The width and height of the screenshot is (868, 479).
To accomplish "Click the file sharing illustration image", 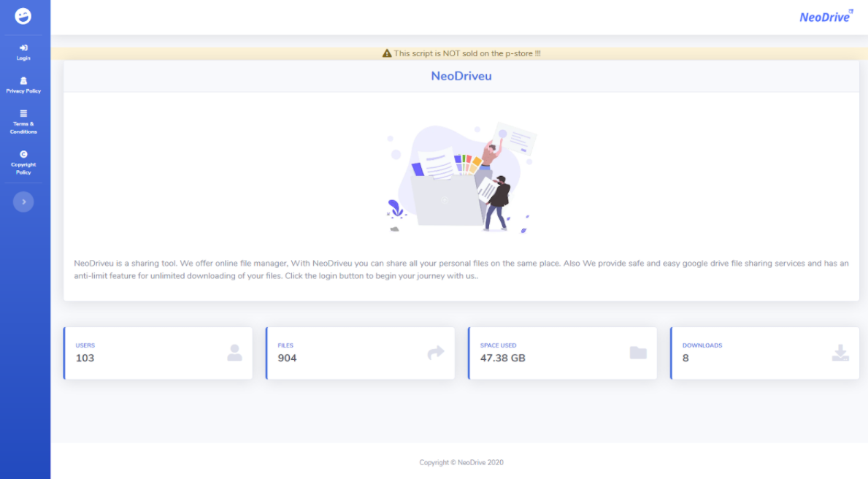I will click(461, 177).
